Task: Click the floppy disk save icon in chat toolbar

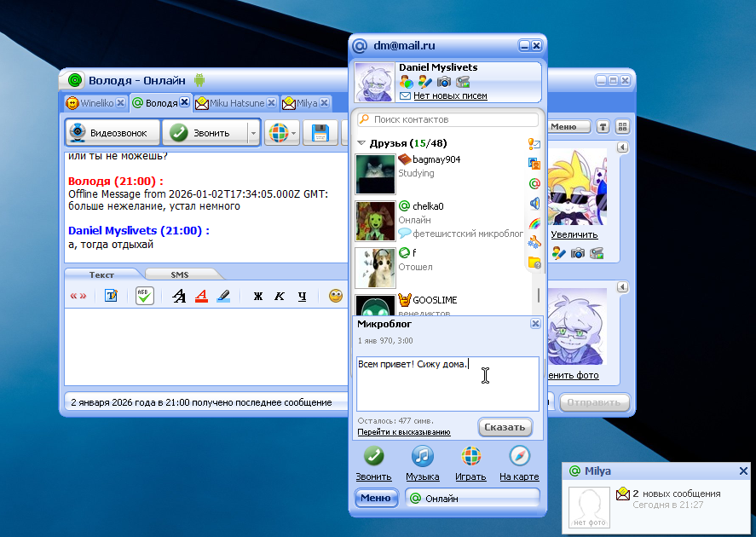Action: pyautogui.click(x=320, y=133)
